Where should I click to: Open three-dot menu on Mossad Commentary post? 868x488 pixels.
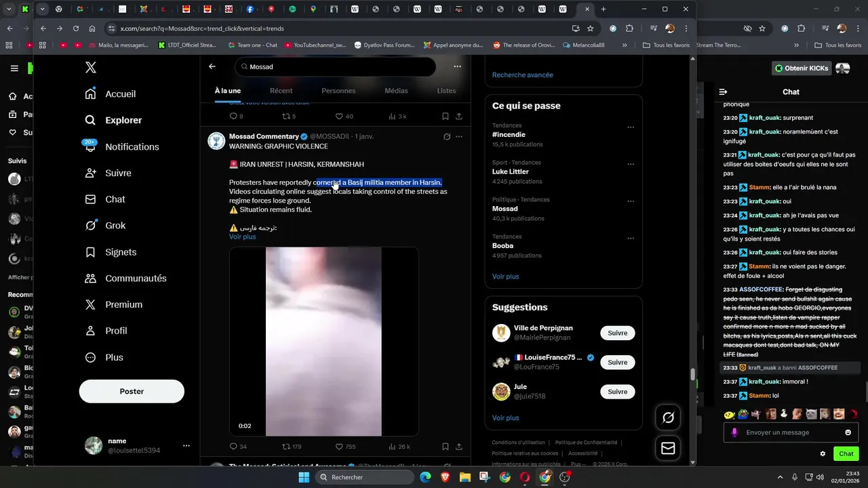click(x=459, y=137)
